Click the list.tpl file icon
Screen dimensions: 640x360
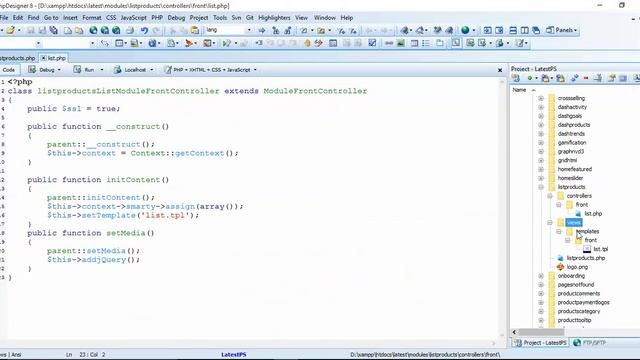pyautogui.click(x=587, y=249)
